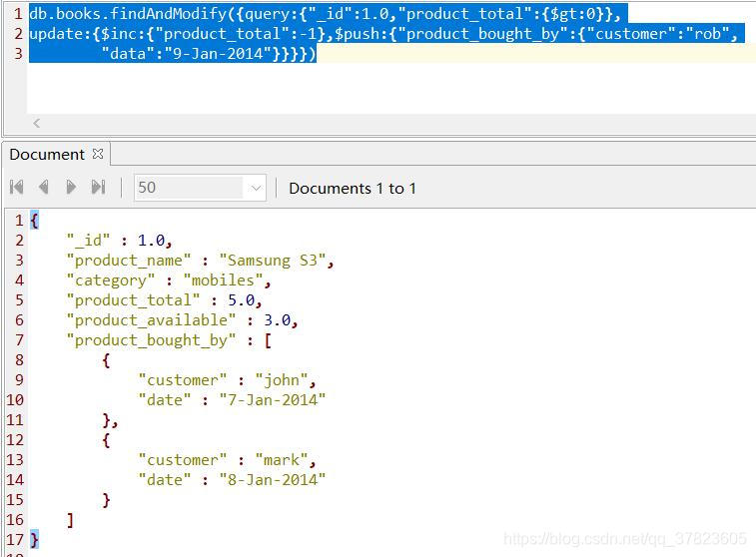Click the "date" : "7-Jan-2014" line
The height and width of the screenshot is (557, 756).
pos(232,400)
